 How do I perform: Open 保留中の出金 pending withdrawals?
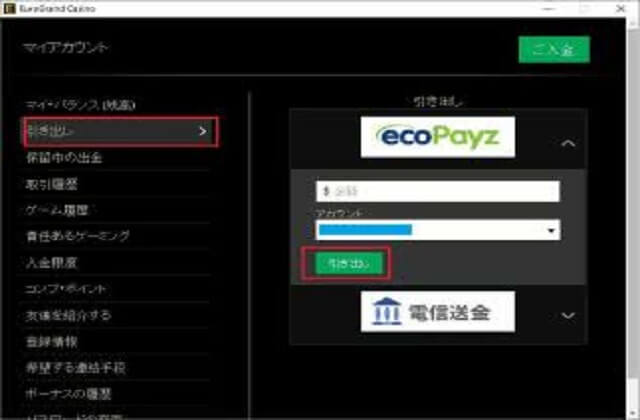[64, 157]
